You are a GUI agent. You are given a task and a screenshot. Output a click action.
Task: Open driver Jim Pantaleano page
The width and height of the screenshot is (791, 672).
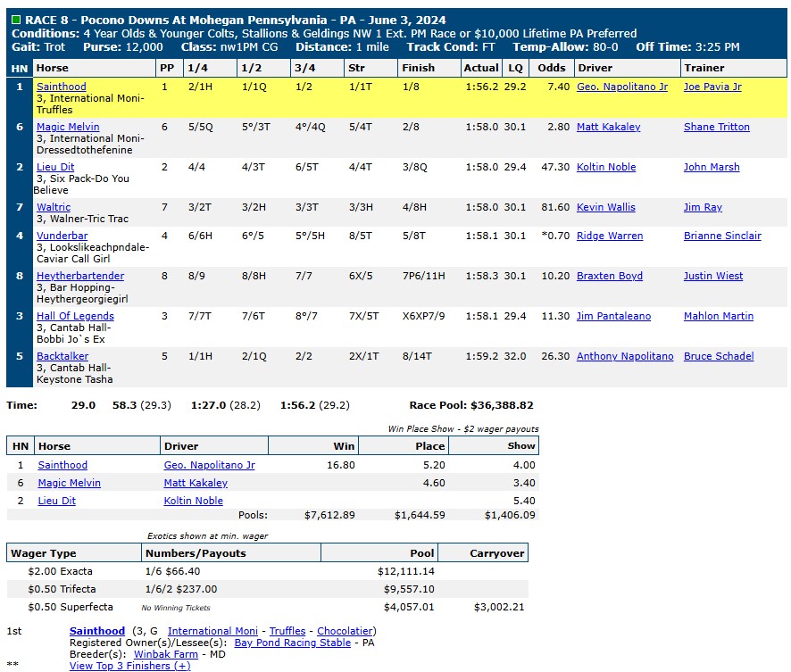coord(613,316)
